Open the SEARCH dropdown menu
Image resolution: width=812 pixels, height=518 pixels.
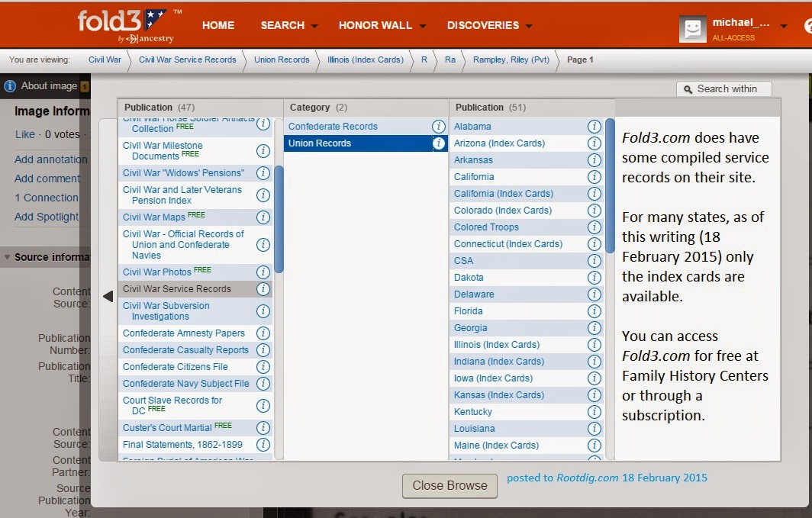tap(288, 25)
